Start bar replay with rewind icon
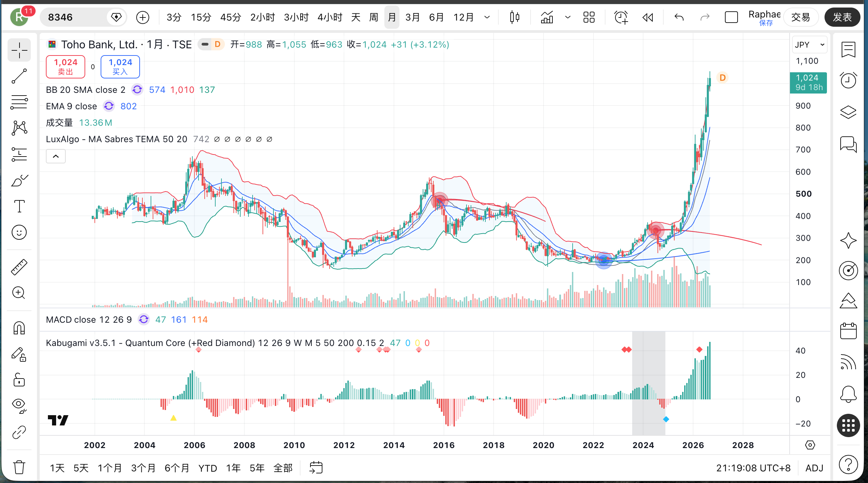 pos(648,17)
